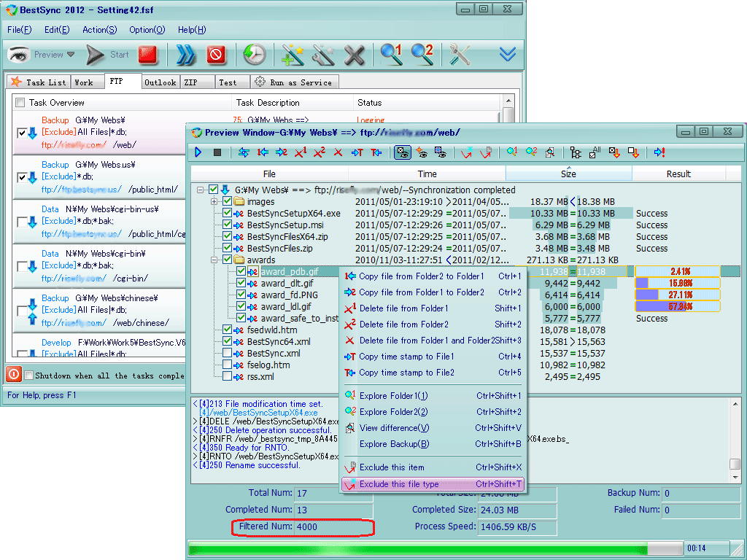Open settings via wrench and screwdriver icon
Screen dimensions: 747x560
point(460,55)
